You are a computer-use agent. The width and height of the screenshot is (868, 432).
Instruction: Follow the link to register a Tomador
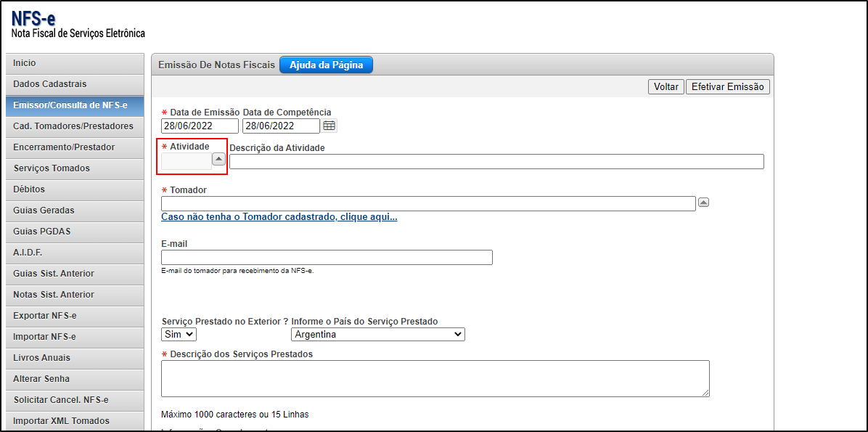click(x=279, y=217)
